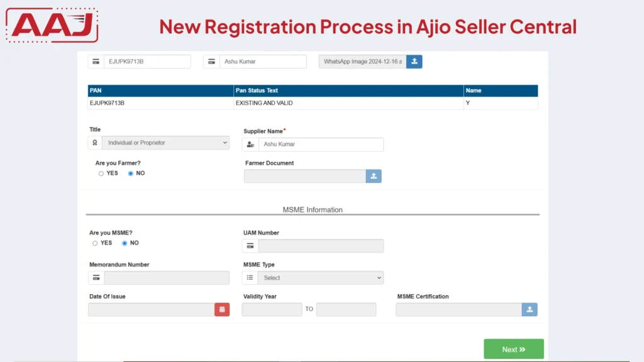Screen dimensions: 644x362
Task: Upload a Farmer Document file
Action: (374, 176)
